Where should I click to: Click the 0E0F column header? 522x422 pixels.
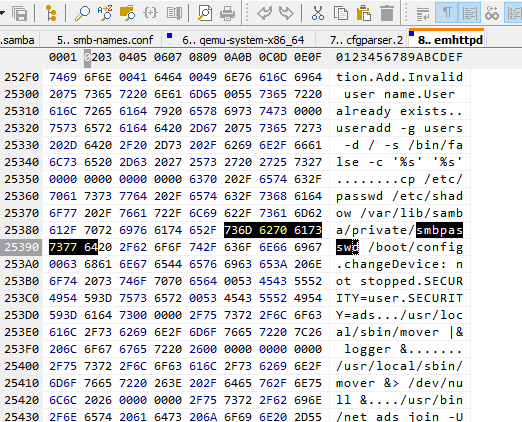point(307,57)
